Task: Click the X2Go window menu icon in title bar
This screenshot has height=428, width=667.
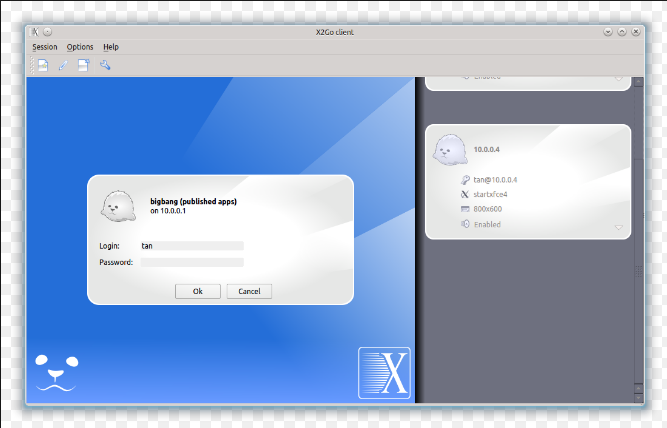Action: coord(35,32)
